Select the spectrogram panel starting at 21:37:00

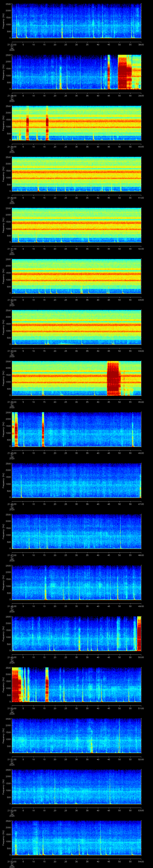point(76,21)
